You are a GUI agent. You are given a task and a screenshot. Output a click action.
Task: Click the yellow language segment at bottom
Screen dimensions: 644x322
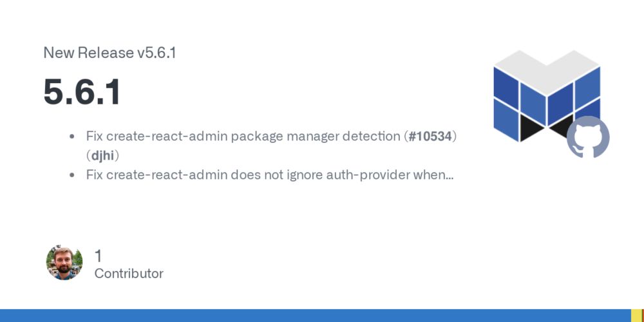(x=638, y=316)
